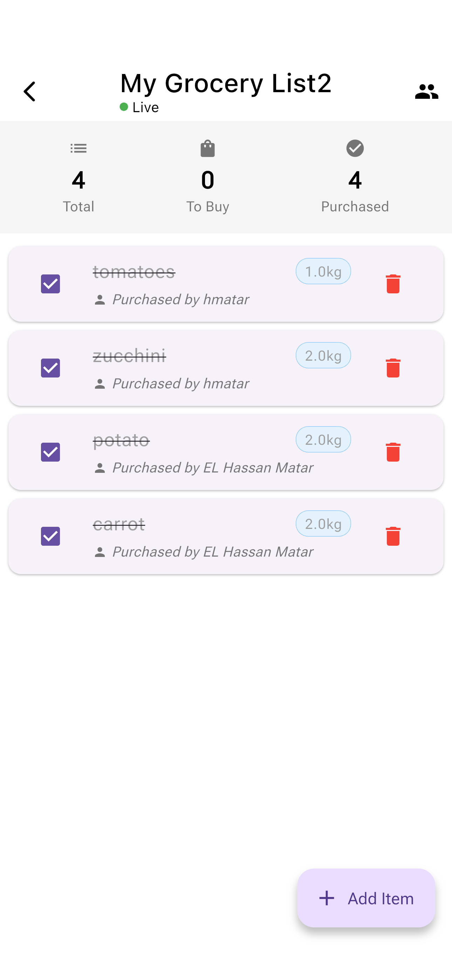
Task: Delete the potato item via trash icon
Action: click(393, 452)
